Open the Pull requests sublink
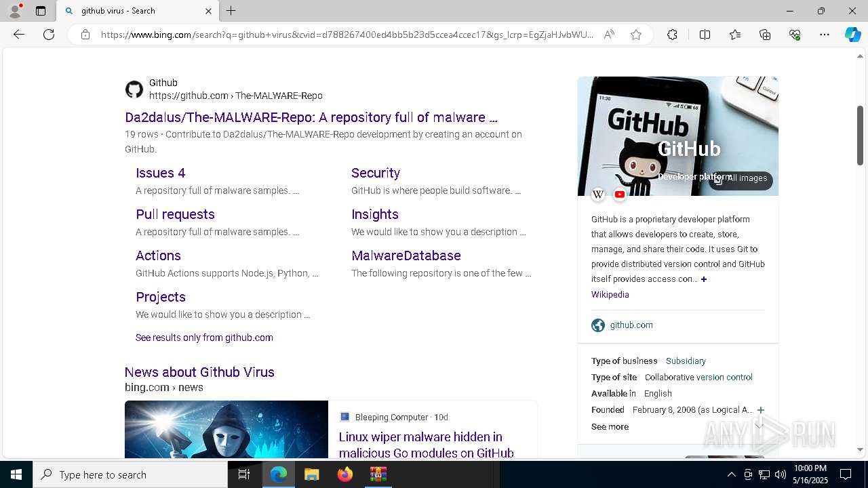868x488 pixels. click(x=175, y=214)
